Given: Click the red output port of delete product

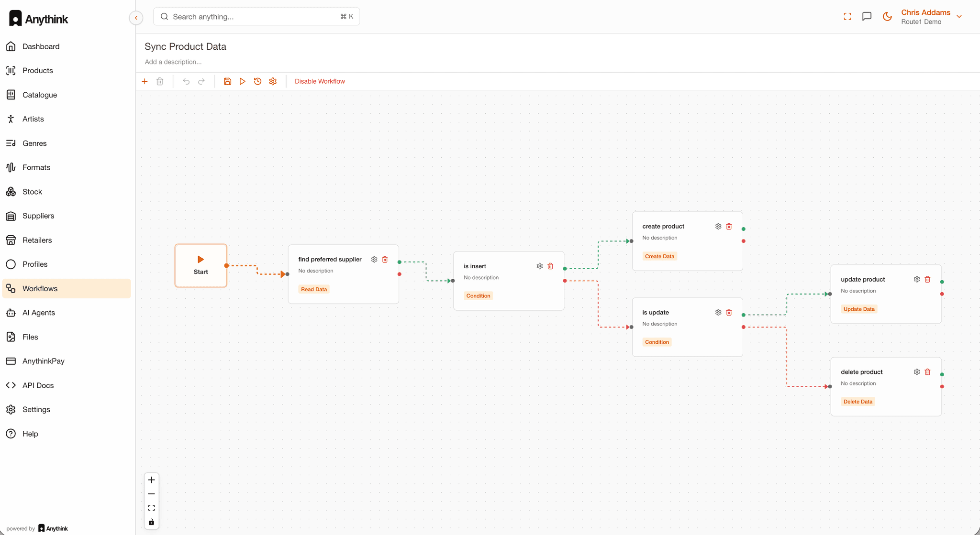Looking at the screenshot, I should click(942, 387).
